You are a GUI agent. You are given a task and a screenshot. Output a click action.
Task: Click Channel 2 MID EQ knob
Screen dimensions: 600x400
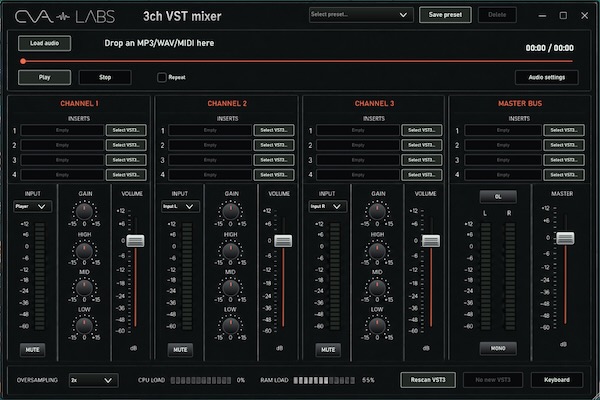(x=230, y=288)
